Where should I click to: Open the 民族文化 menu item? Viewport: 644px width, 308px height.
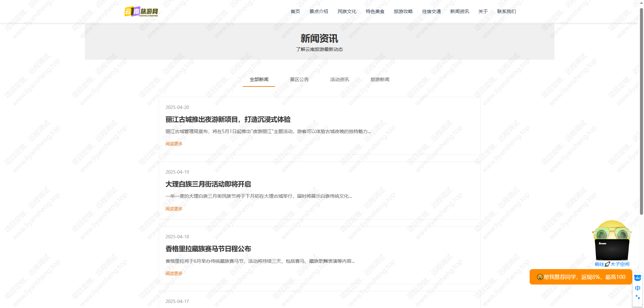[347, 11]
